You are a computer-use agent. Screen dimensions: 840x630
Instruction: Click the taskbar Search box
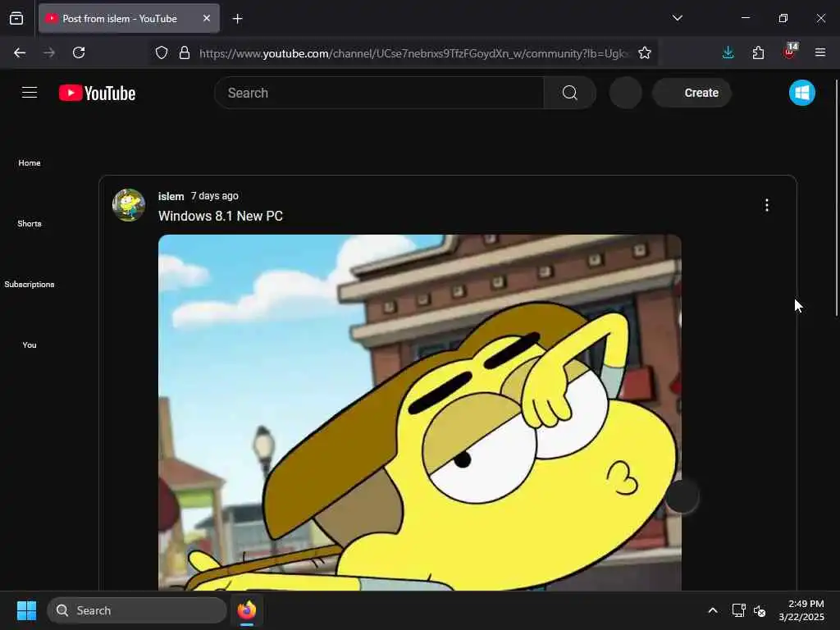137,610
